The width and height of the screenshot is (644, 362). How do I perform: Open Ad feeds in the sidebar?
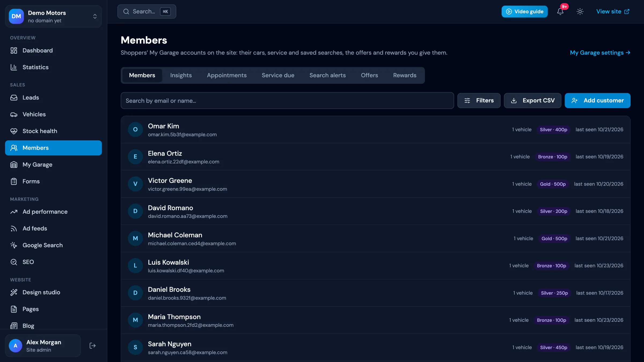point(53,228)
